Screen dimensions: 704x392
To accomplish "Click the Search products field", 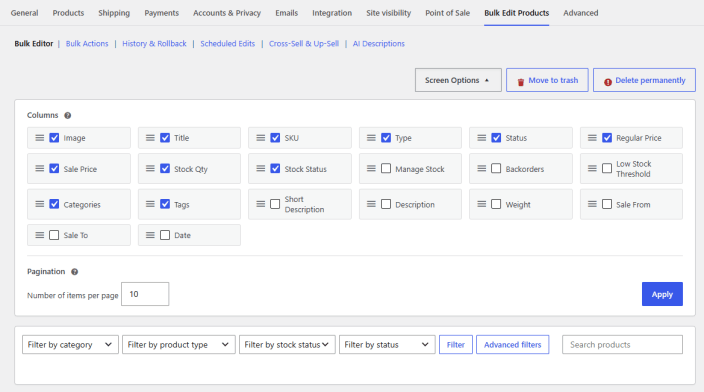I will [622, 344].
